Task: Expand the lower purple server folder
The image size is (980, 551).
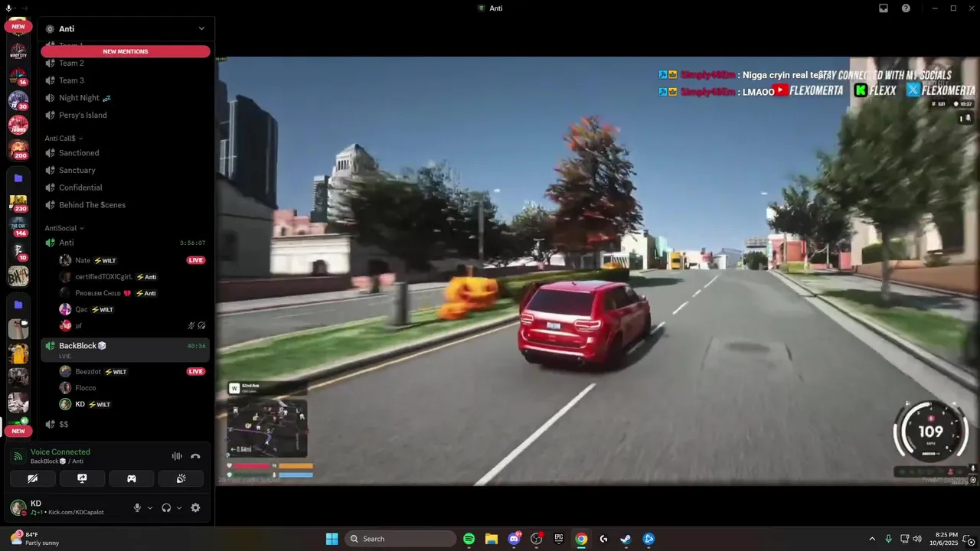Action: click(18, 305)
